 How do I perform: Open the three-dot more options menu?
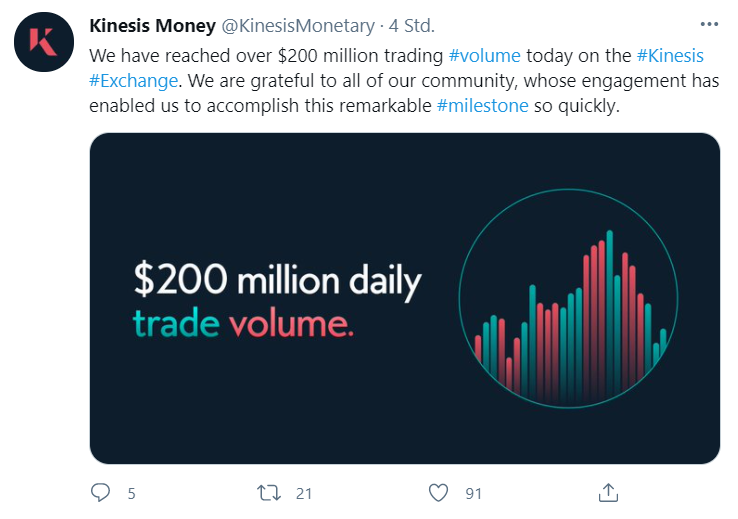coord(709,25)
